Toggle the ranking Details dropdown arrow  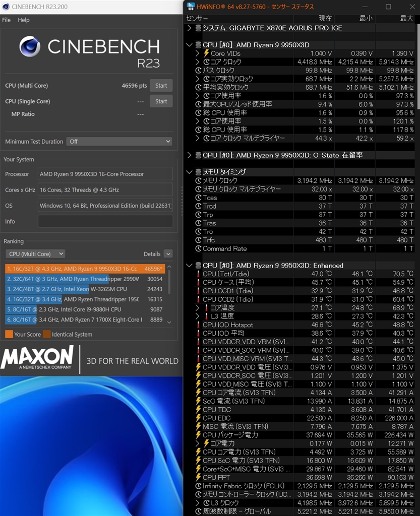[168, 254]
